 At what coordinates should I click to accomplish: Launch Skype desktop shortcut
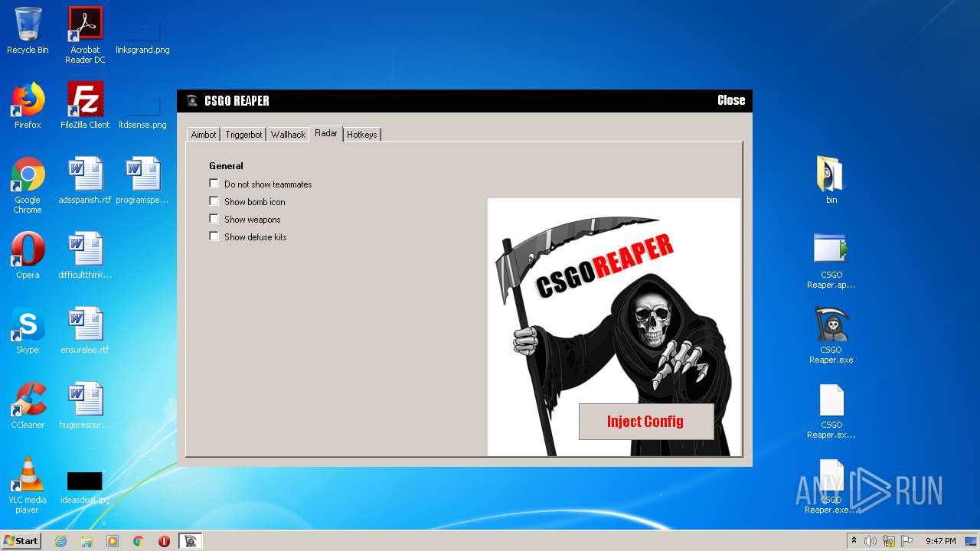tap(28, 331)
